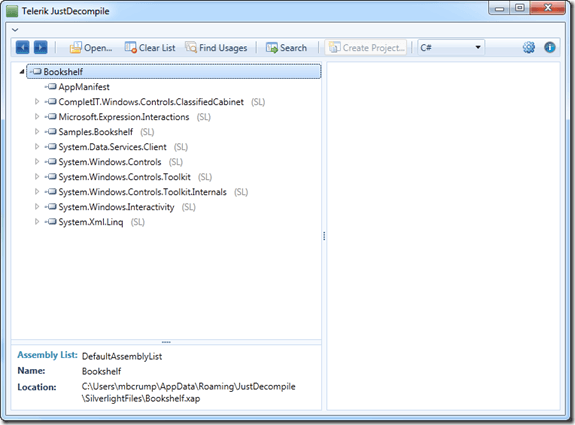The width and height of the screenshot is (575, 425).
Task: Expand System.Data.Services.Client node
Action: tap(37, 147)
